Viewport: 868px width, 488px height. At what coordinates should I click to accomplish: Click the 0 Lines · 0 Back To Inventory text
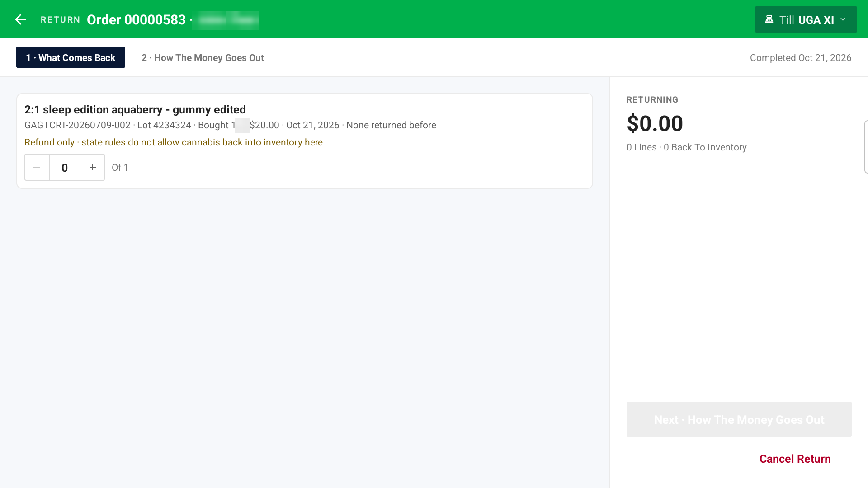tap(686, 147)
